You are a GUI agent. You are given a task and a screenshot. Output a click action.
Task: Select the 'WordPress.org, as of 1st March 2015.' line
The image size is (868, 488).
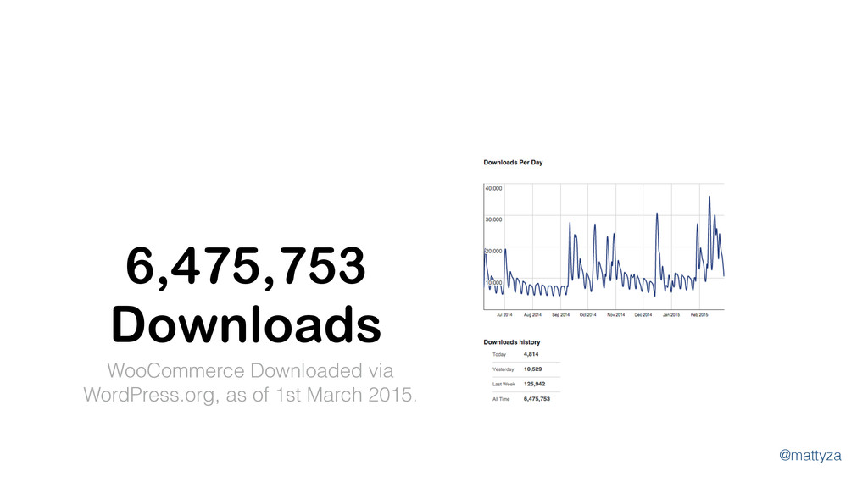click(x=250, y=395)
